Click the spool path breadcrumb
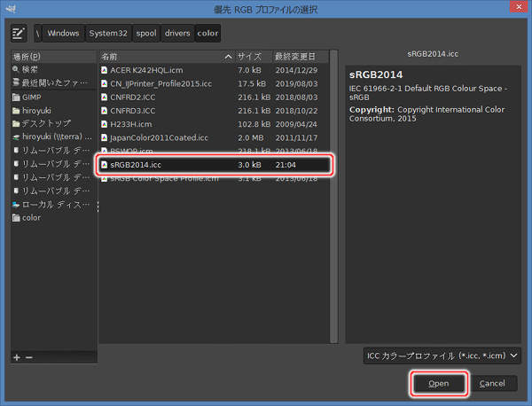532x406 pixels. click(146, 33)
